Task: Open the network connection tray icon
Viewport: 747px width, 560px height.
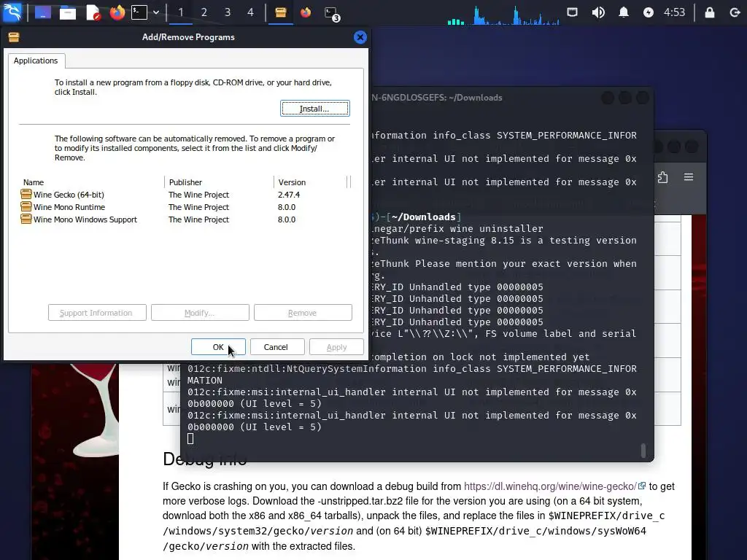Action: (x=572, y=12)
